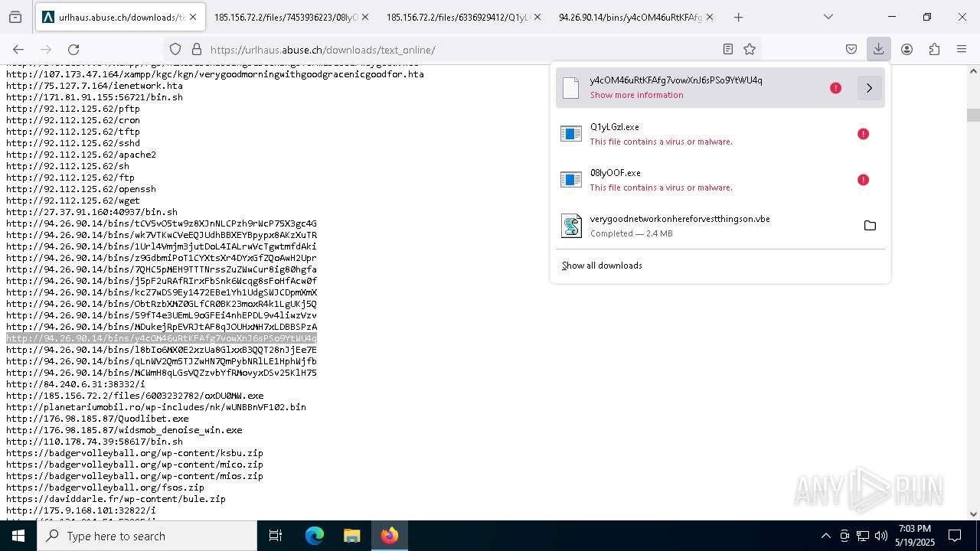This screenshot has width=980, height=551.
Task: Open File Explorer from taskbar
Action: point(351,536)
